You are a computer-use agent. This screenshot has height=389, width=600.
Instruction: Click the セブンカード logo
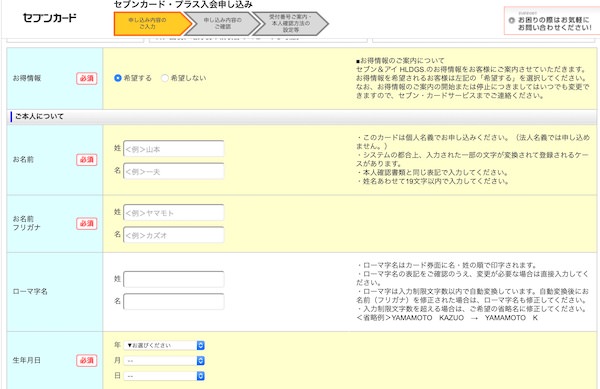(50, 18)
